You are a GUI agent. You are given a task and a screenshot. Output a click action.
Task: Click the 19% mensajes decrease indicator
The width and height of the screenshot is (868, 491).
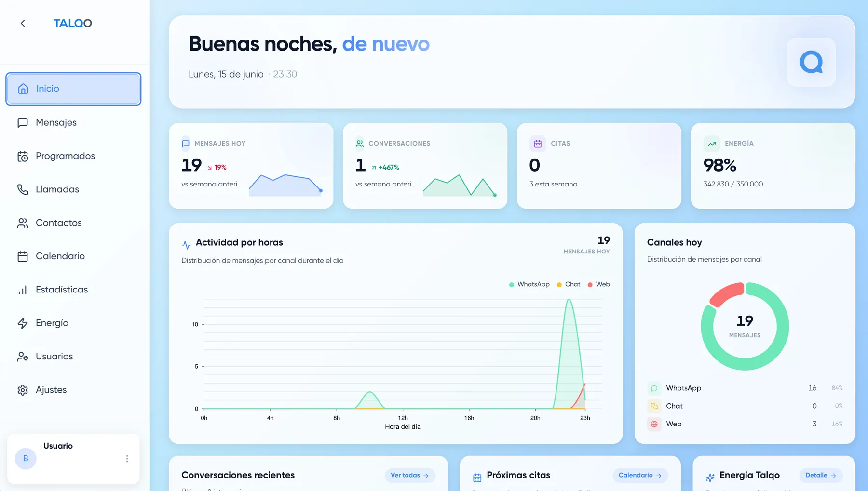click(217, 168)
